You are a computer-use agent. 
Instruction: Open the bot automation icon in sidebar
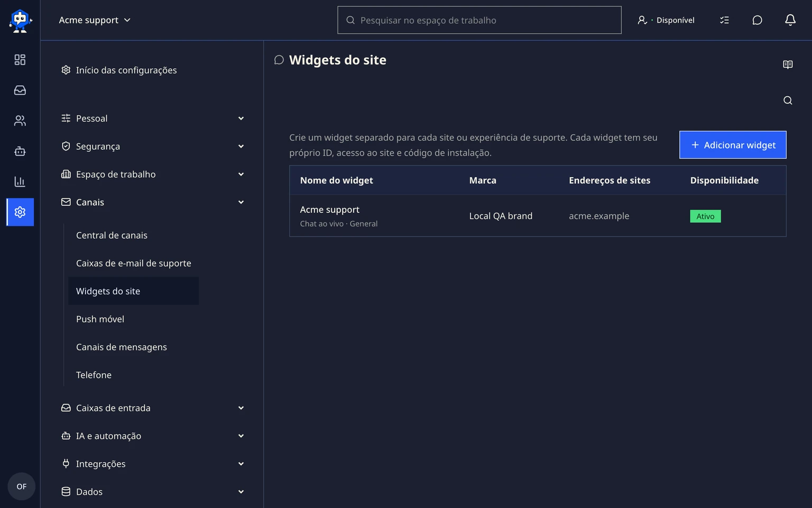point(20,151)
